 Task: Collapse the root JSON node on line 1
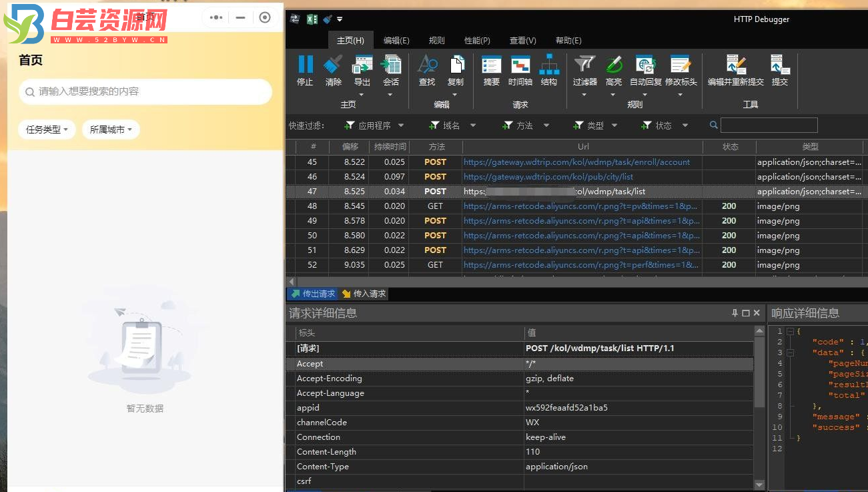click(791, 331)
